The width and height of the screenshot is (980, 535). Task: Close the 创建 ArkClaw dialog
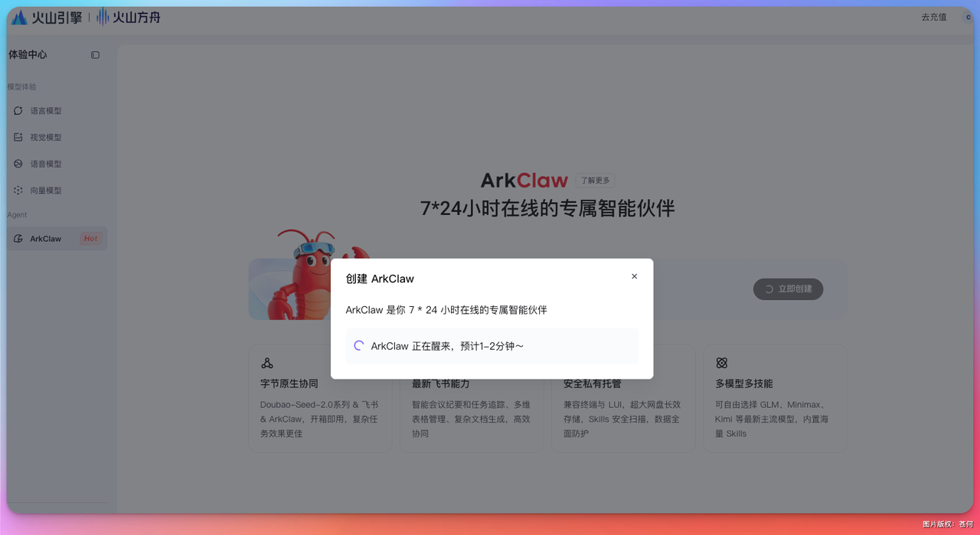[x=634, y=276]
